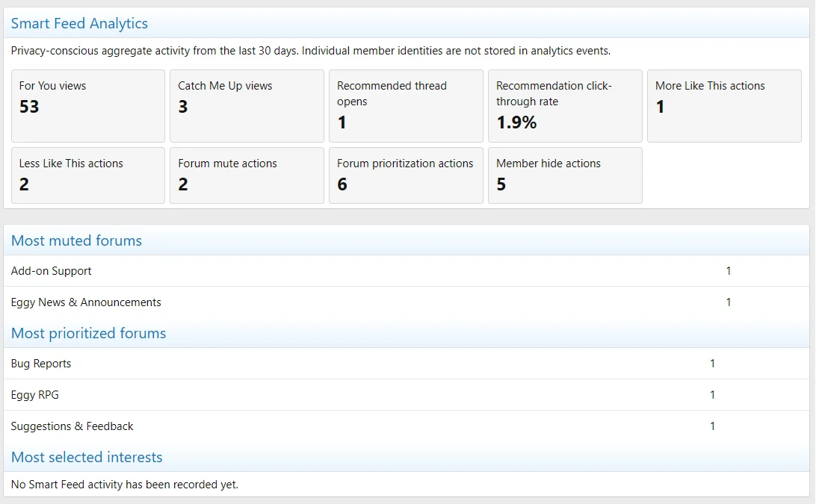Select the For You views stat card

pyautogui.click(x=87, y=106)
